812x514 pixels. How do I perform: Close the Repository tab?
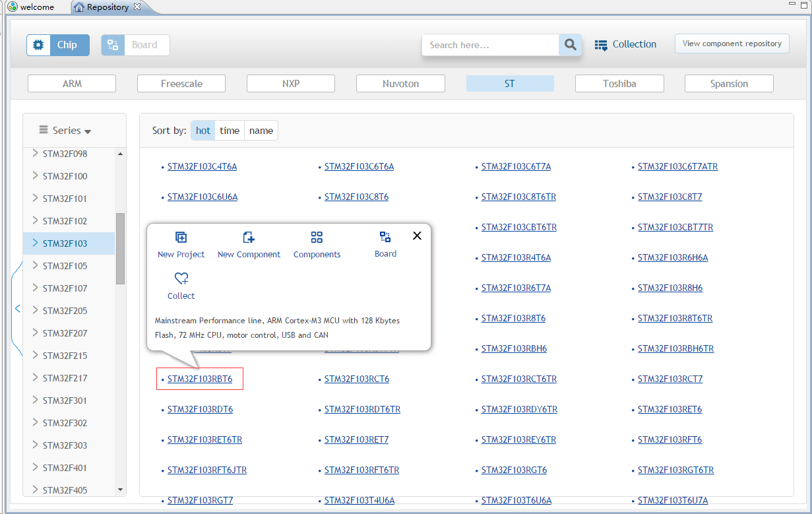click(x=137, y=7)
